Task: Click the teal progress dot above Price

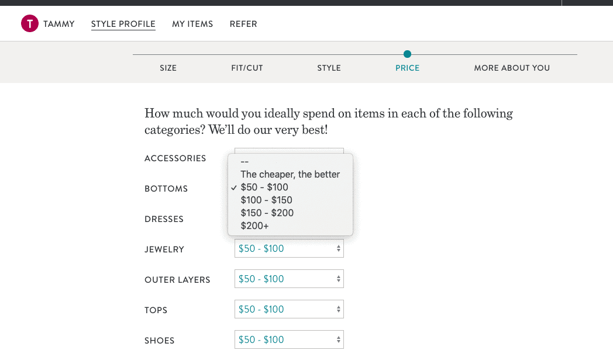Action: tap(407, 54)
